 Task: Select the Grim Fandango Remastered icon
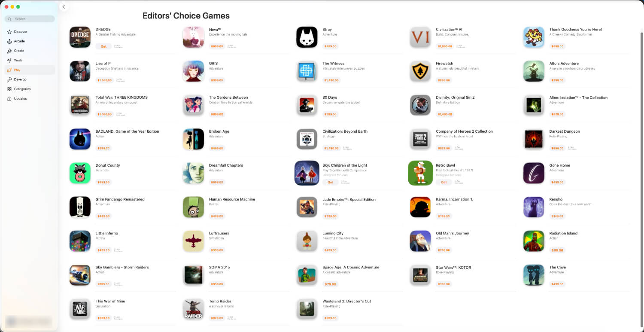pyautogui.click(x=80, y=207)
